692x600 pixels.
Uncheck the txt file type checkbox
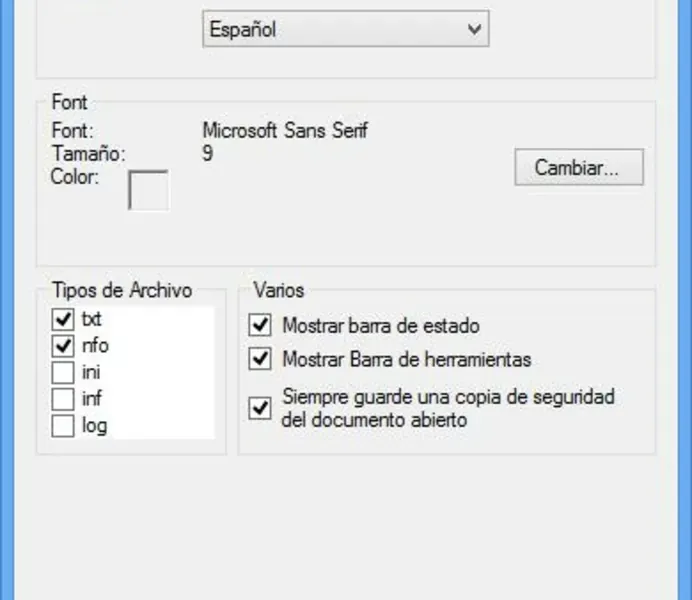coord(63,320)
